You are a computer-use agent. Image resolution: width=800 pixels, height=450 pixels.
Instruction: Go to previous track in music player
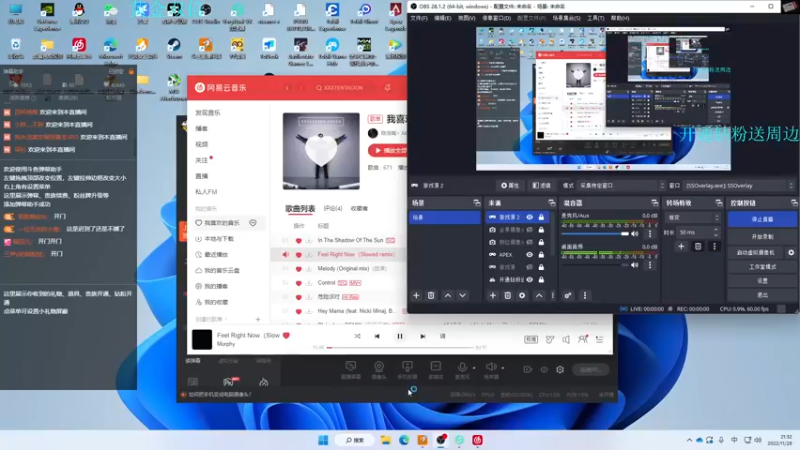(377, 336)
